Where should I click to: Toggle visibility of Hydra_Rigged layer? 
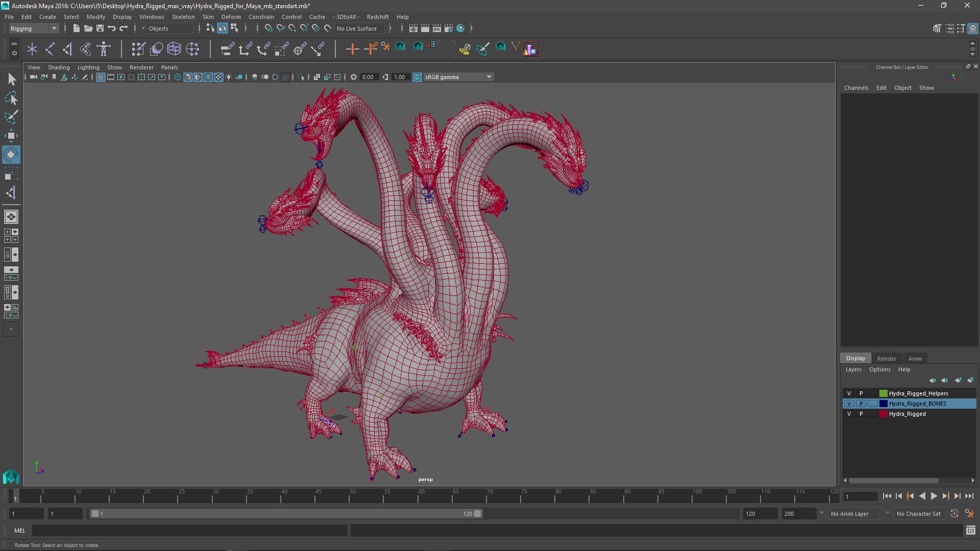click(849, 414)
